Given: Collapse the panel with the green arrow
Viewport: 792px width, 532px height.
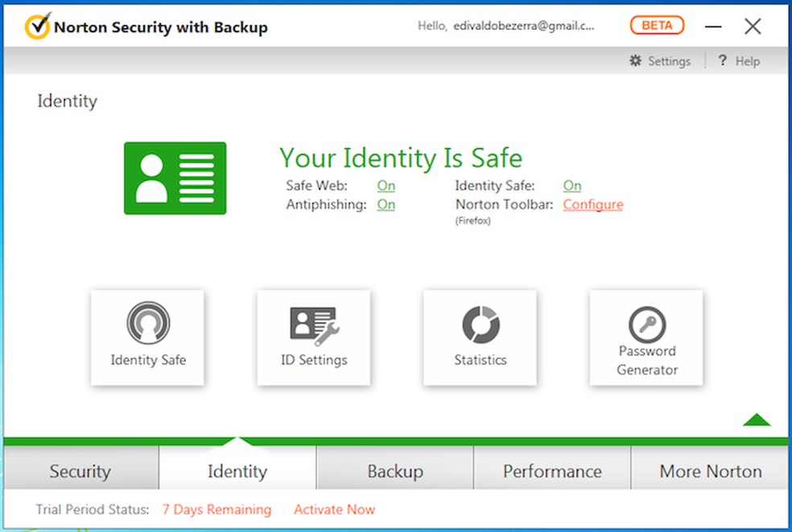Looking at the screenshot, I should pos(757,419).
